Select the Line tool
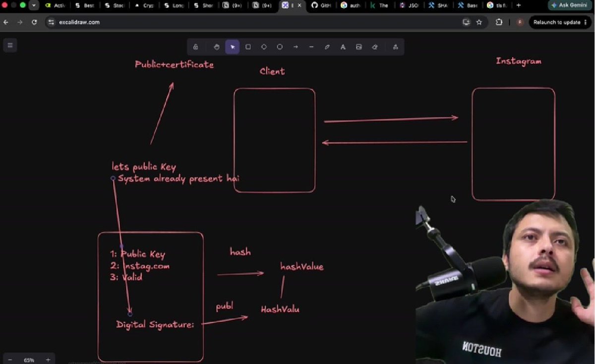 click(311, 47)
